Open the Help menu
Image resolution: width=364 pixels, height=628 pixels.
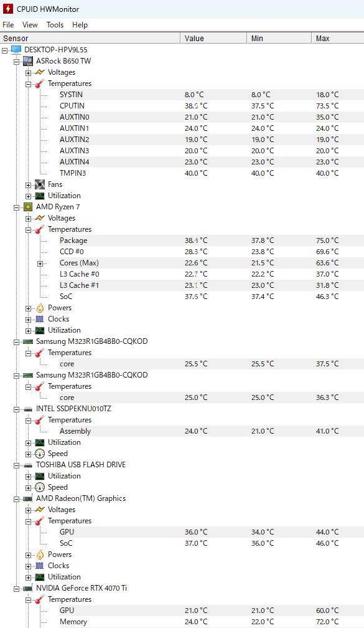coord(80,25)
